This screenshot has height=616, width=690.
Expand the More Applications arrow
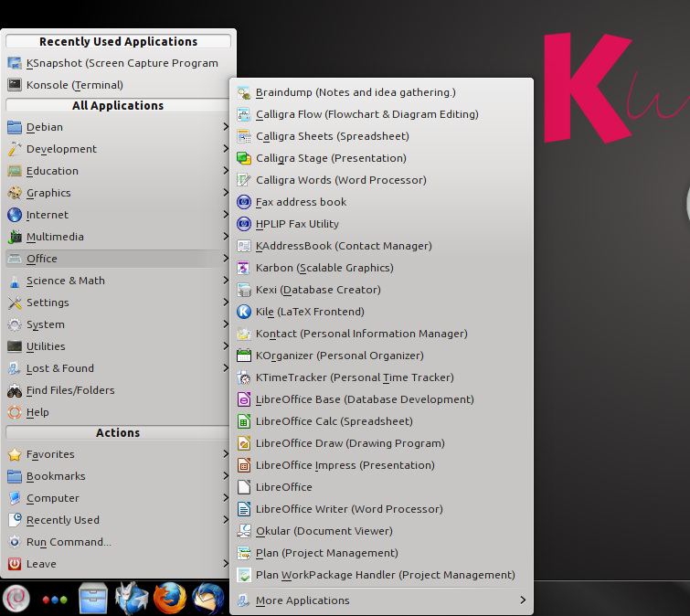coord(523,600)
